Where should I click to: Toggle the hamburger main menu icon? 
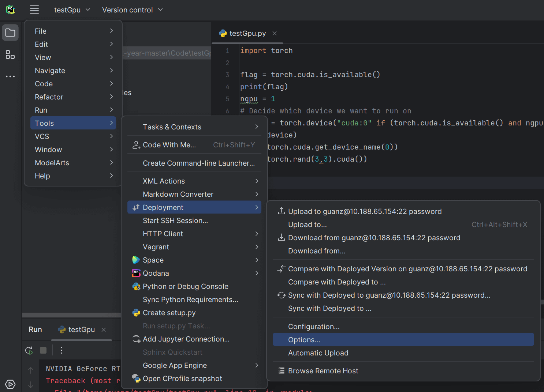[34, 10]
